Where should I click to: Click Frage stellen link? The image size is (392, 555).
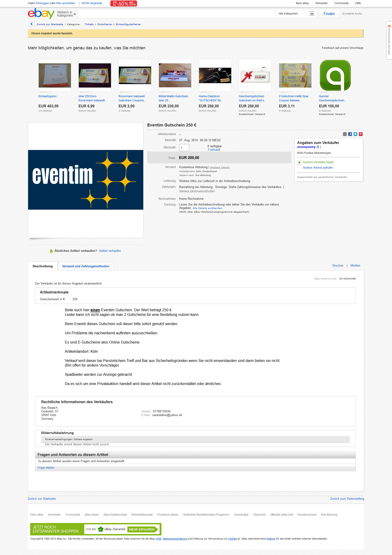click(46, 468)
